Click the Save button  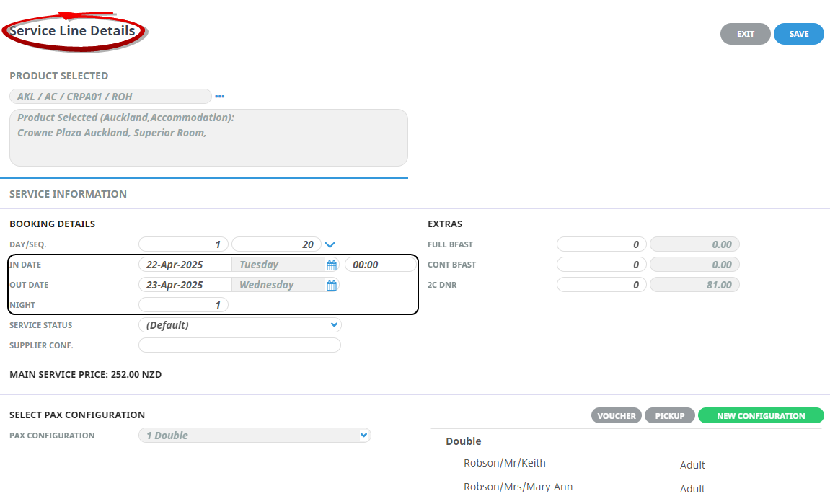798,34
